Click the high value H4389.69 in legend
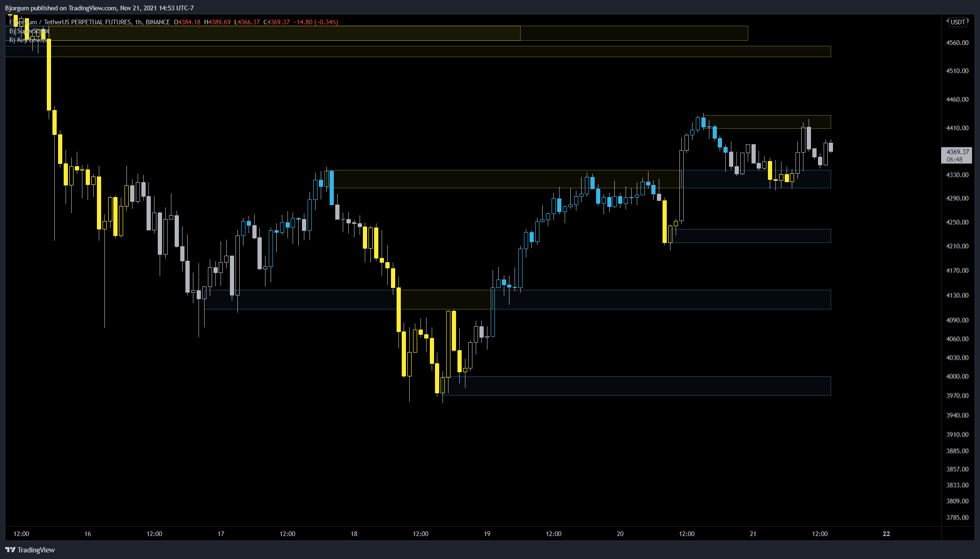980x559 pixels. 217,22
